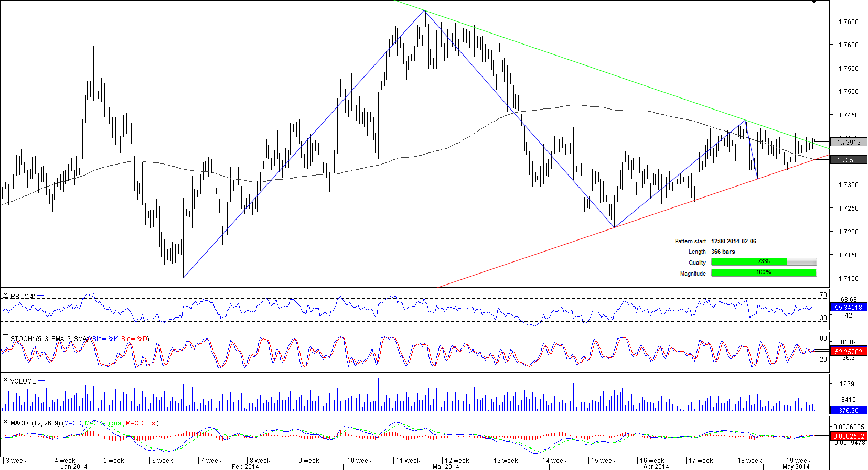Click the May 2014 time axis label
The height and width of the screenshot is (470, 868).
point(796,467)
